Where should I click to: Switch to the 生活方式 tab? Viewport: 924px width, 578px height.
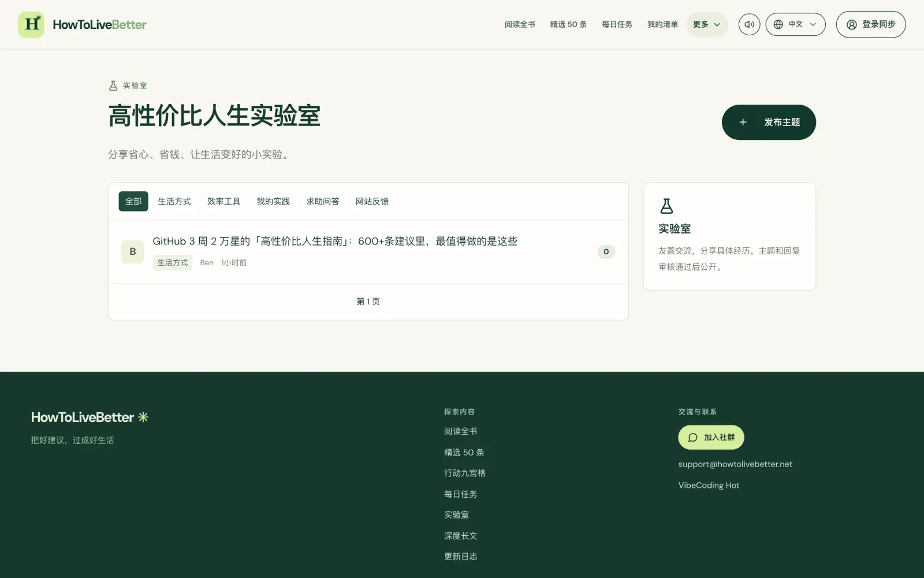coord(174,201)
